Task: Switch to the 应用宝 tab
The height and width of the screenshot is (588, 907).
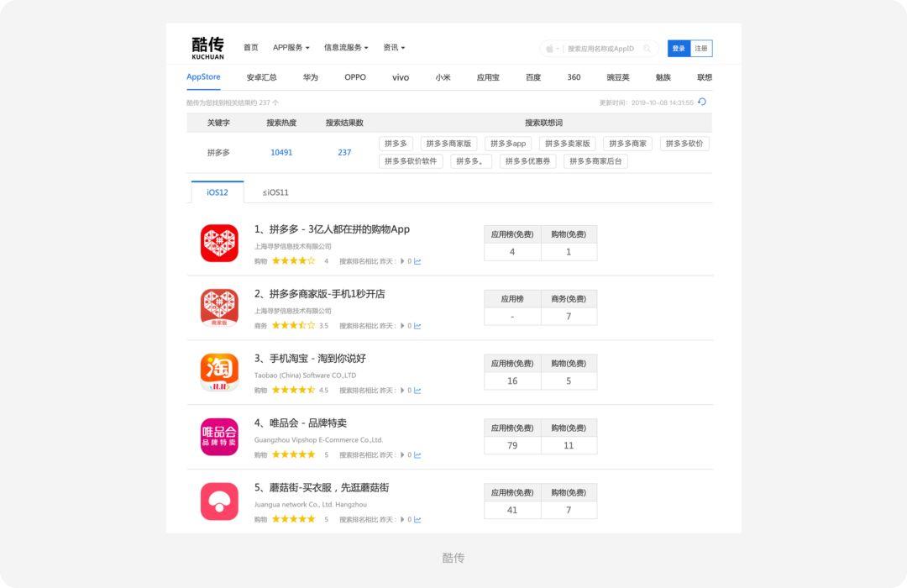Action: pyautogui.click(x=488, y=77)
